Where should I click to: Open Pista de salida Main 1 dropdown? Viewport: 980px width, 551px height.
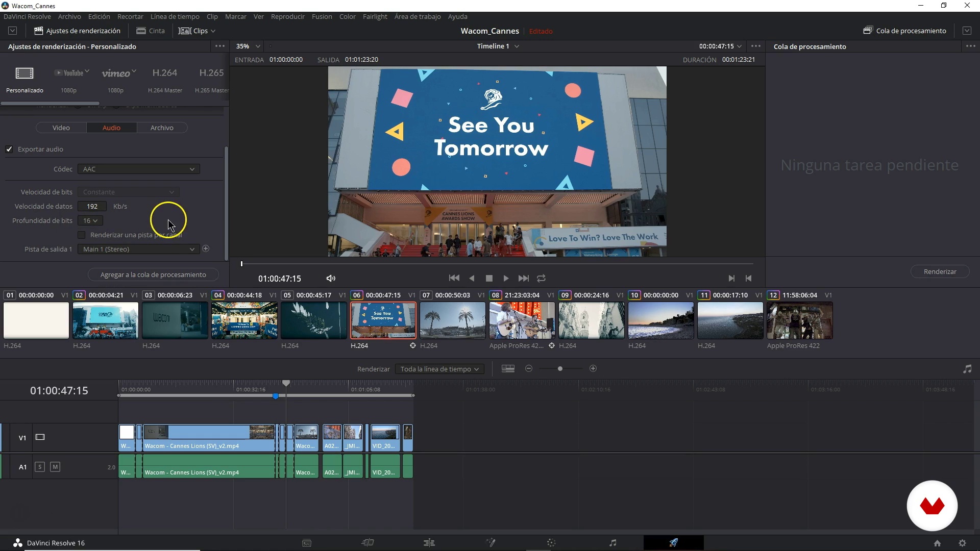tap(138, 249)
